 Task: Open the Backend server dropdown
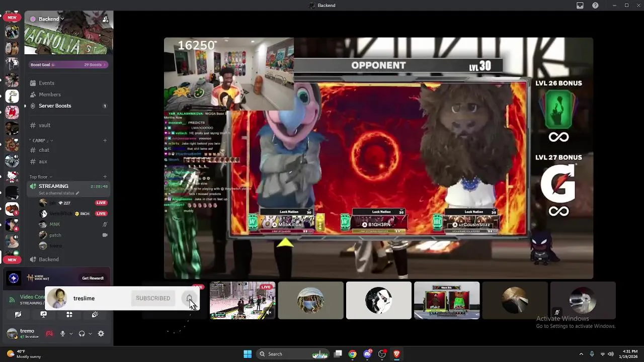click(x=47, y=19)
